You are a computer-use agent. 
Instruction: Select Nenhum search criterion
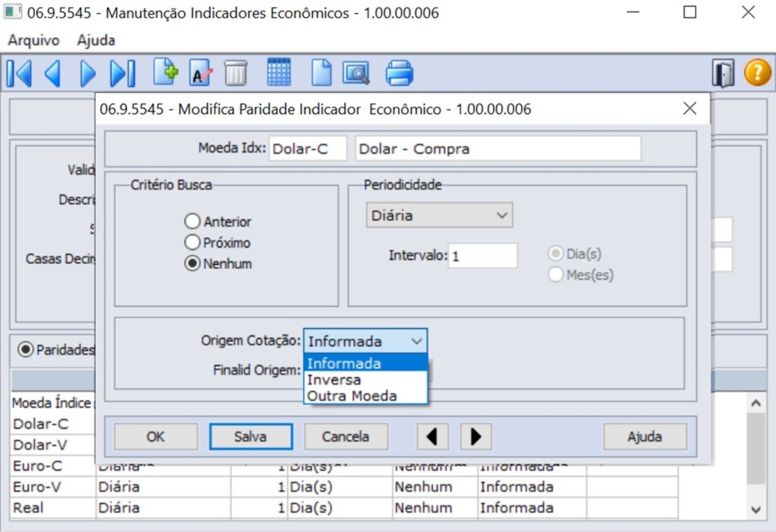192,263
